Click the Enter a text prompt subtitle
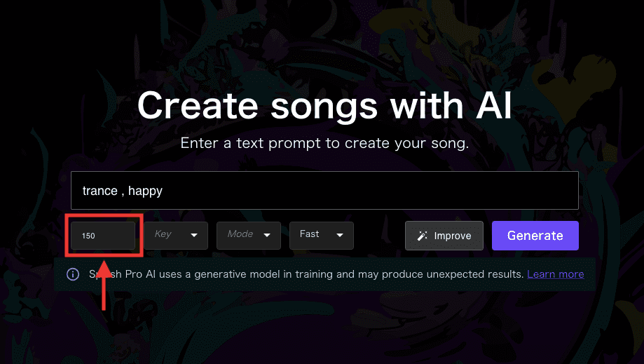644x364 pixels. point(324,143)
